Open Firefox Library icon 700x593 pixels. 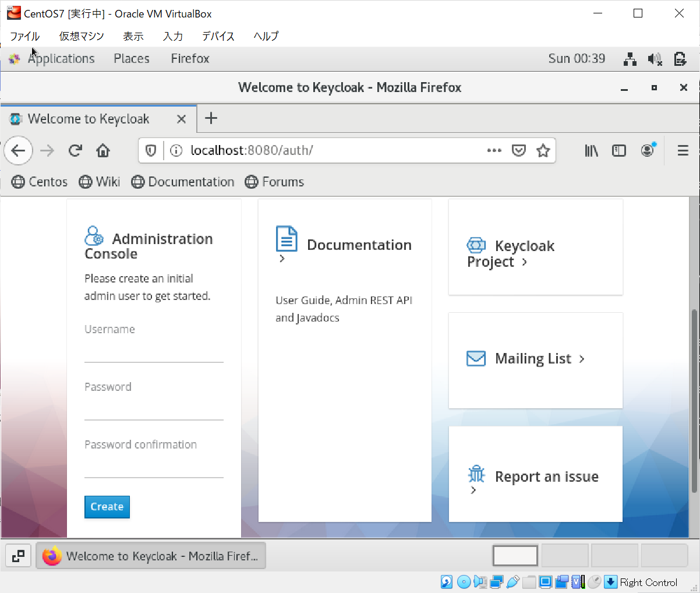coord(592,151)
